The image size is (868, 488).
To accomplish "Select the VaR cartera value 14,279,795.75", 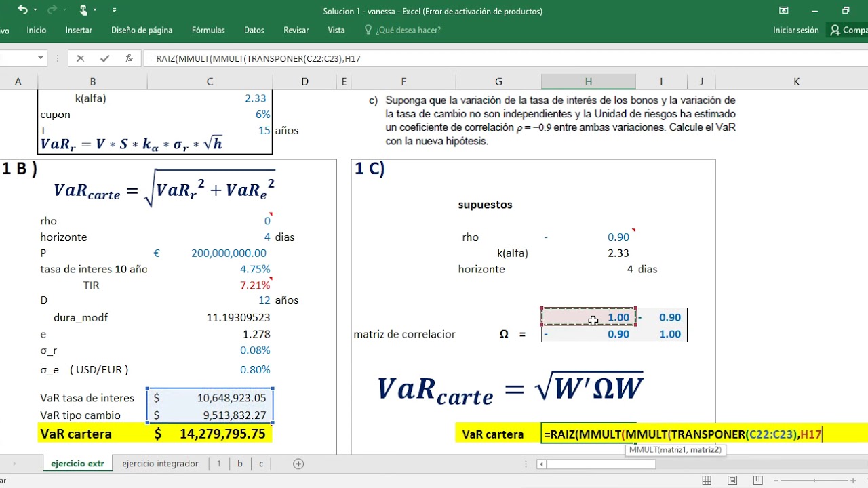I will pos(210,434).
